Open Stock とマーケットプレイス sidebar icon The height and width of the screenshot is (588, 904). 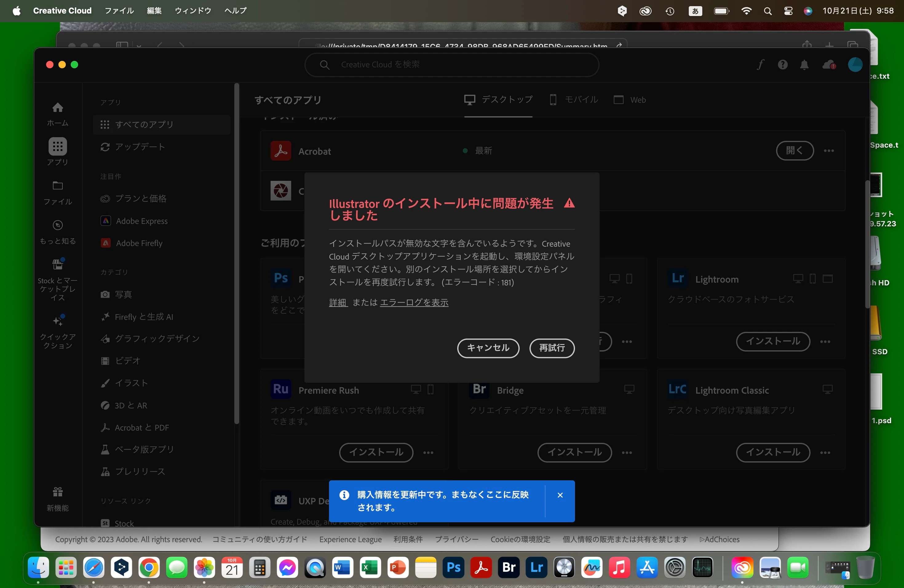[58, 279]
